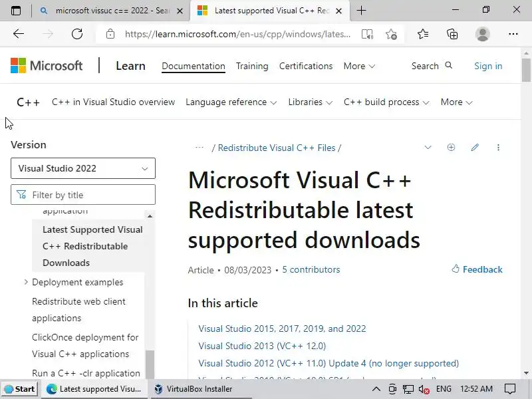Image resolution: width=532 pixels, height=399 pixels.
Task: Click the sidebar tree scroll up arrow
Action: coord(150,215)
